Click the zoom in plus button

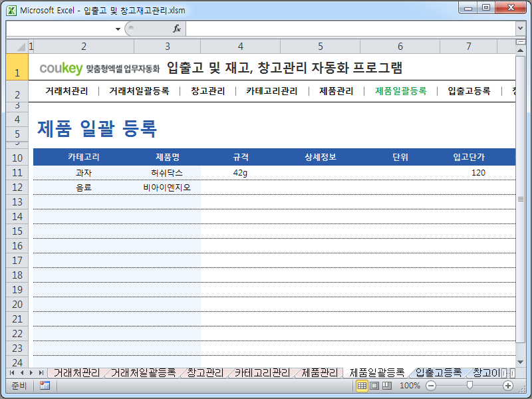coord(508,386)
